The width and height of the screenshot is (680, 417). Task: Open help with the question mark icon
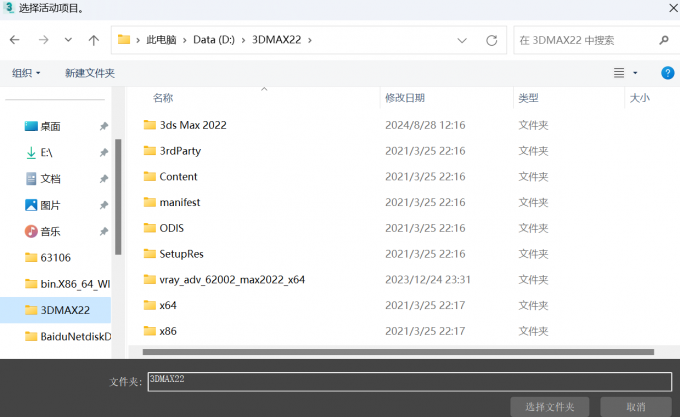[x=667, y=73]
